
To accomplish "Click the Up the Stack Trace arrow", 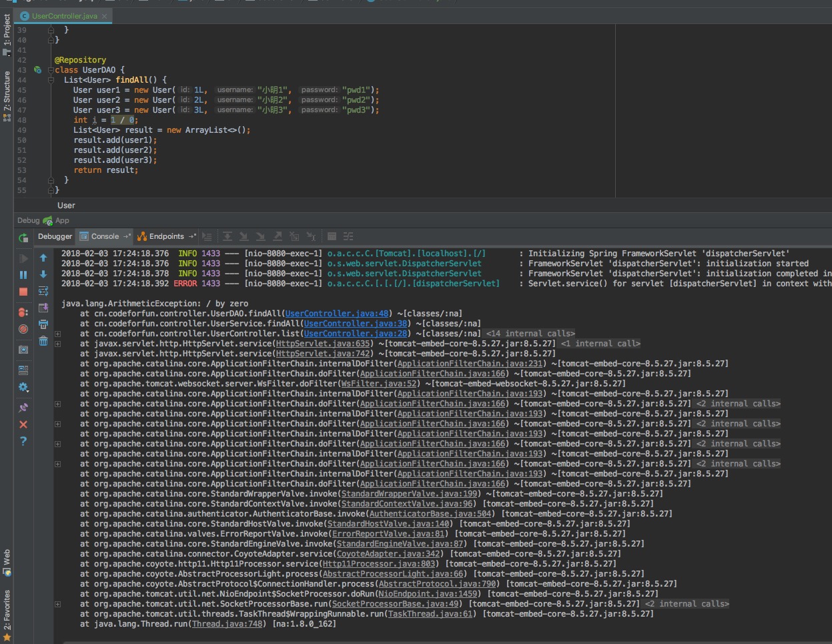I will (43, 258).
